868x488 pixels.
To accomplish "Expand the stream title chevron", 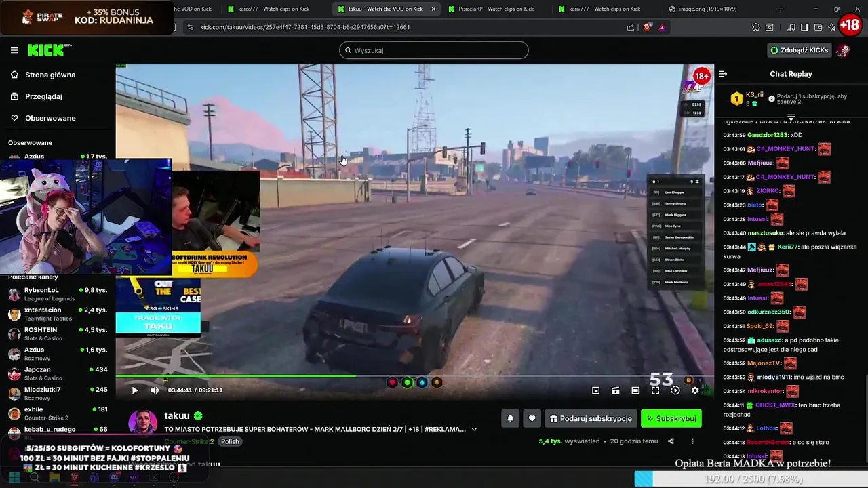I will pos(474,429).
